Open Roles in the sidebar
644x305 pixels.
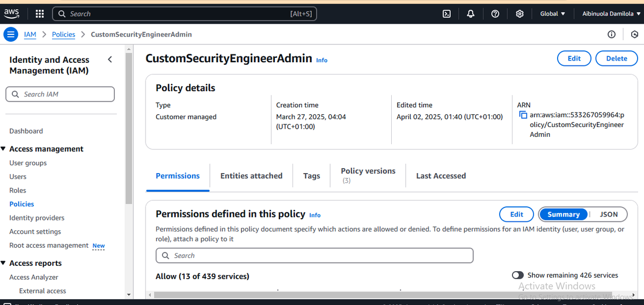tap(18, 190)
